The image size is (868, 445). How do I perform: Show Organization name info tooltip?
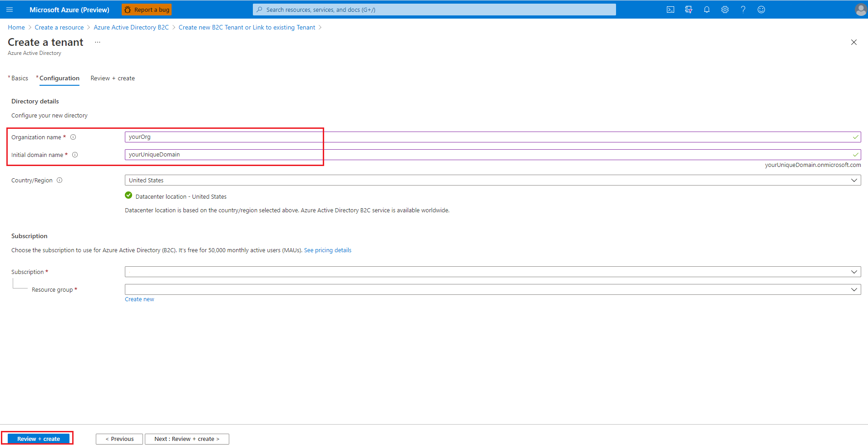tap(73, 137)
